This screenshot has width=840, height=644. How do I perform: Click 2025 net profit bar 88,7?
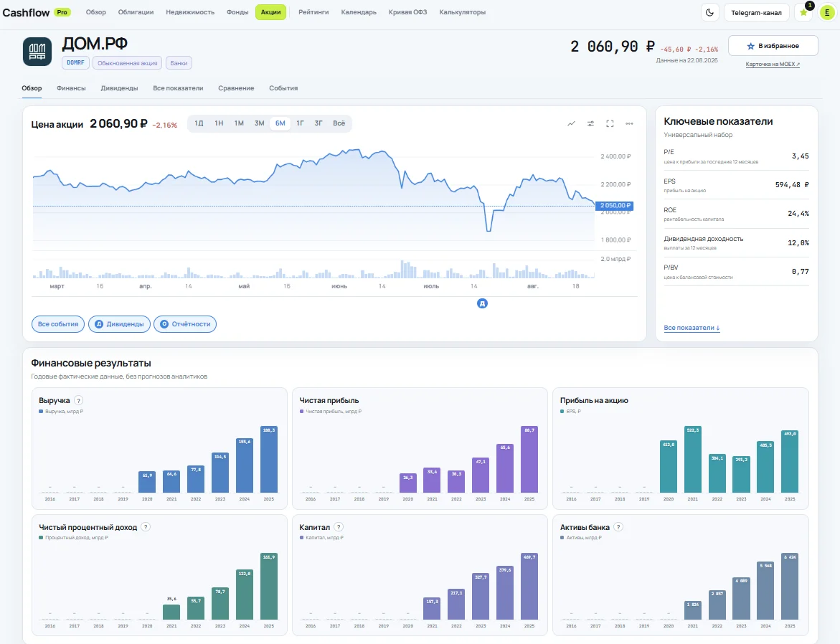coord(529,459)
